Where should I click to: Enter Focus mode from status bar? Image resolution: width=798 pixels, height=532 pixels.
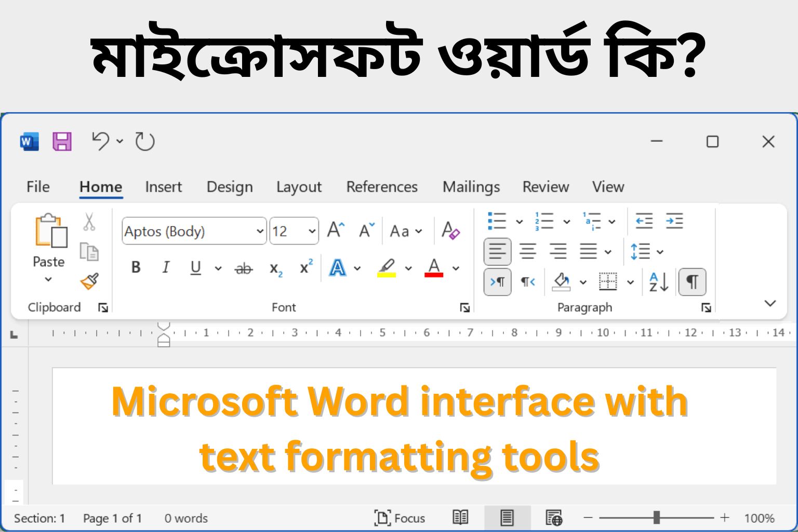click(x=400, y=518)
